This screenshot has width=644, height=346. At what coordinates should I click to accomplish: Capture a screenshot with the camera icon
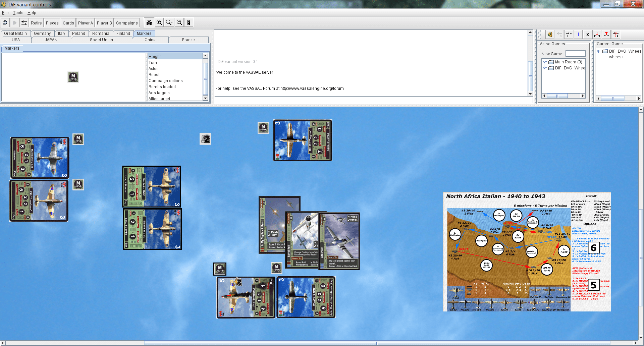[x=149, y=22]
